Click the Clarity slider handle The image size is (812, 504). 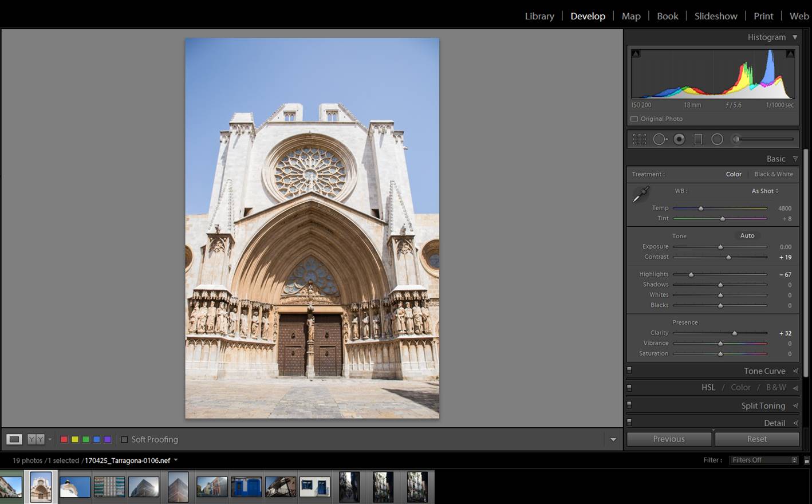coord(735,333)
